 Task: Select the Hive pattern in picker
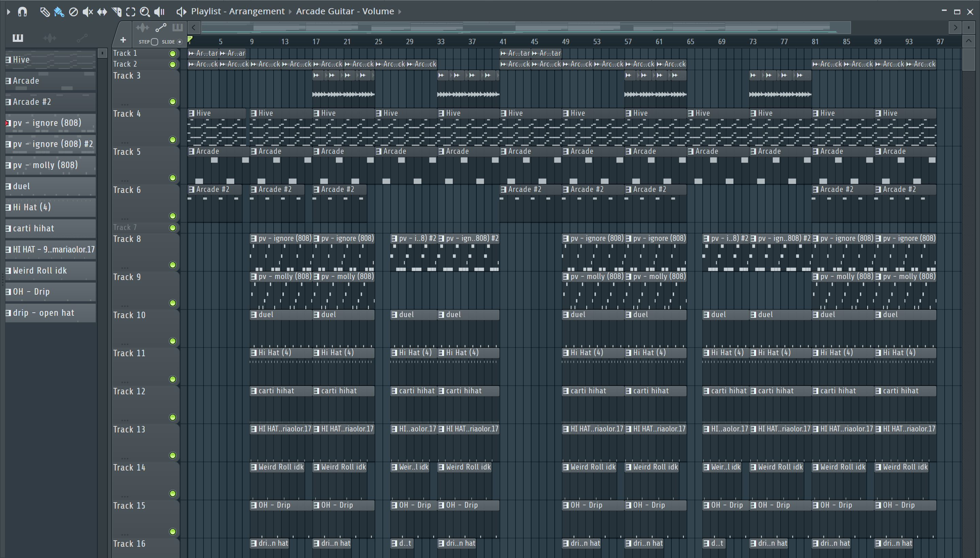click(x=51, y=60)
